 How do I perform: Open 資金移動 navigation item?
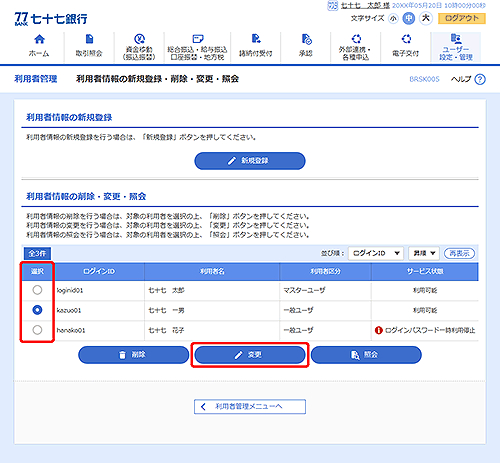tap(139, 47)
